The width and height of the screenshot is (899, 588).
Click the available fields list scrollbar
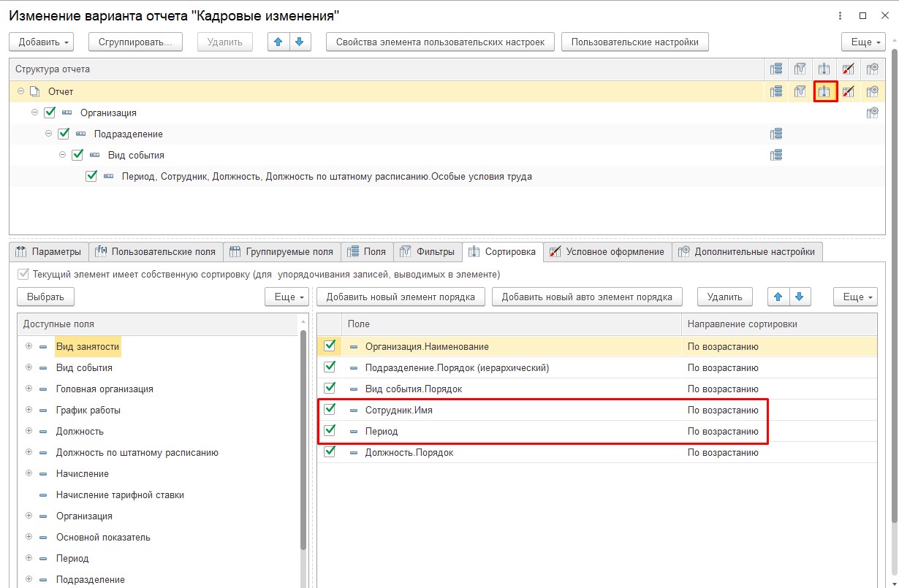(303, 438)
